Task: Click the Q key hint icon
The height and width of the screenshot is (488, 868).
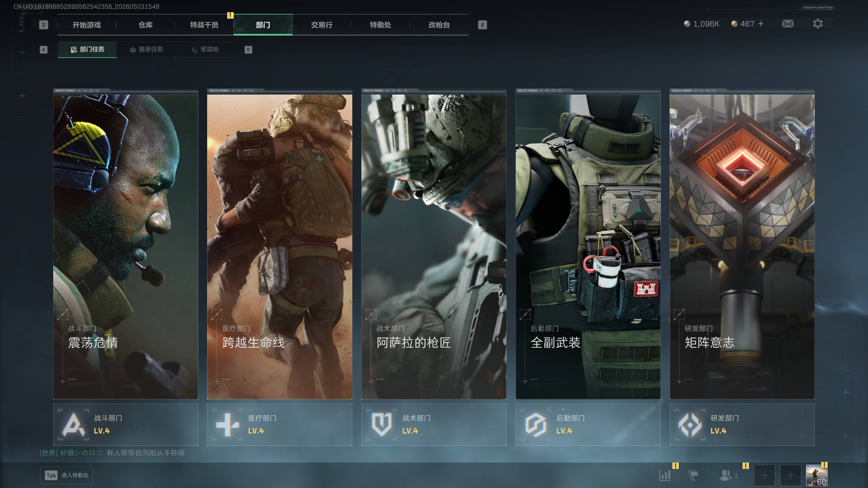Action: [43, 25]
